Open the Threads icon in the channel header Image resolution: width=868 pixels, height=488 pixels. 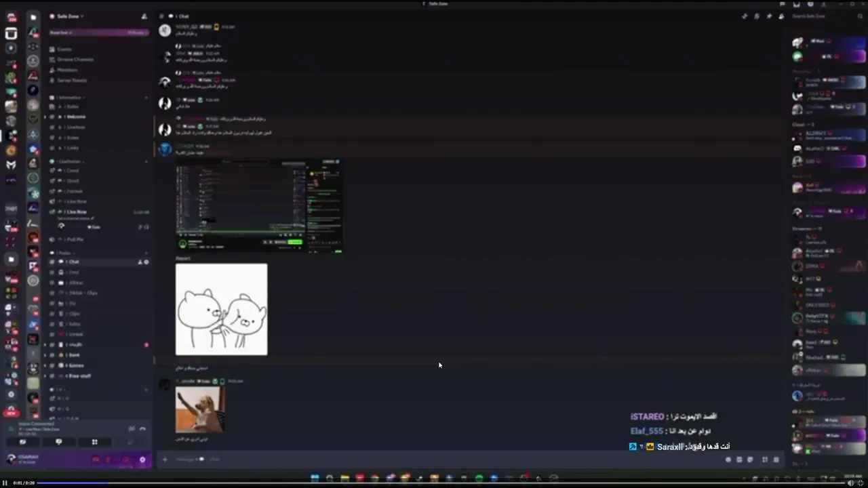pos(745,16)
